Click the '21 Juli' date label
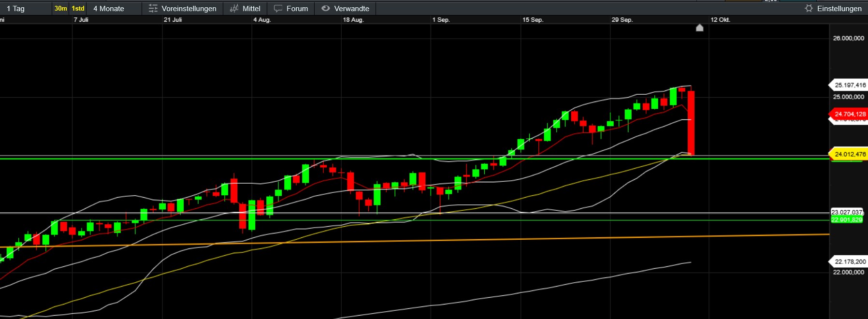Image resolution: width=868 pixels, height=319 pixels. [x=173, y=20]
